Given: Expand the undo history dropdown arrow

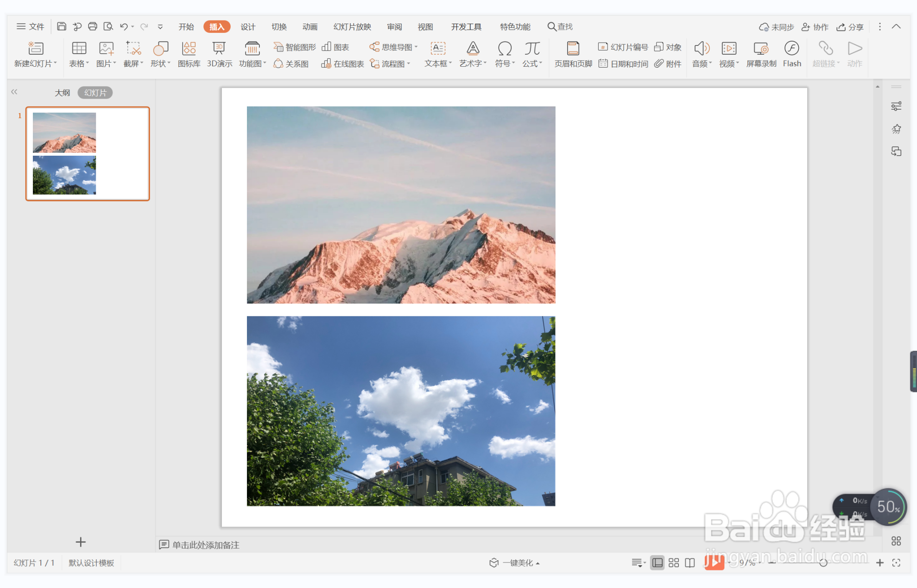Looking at the screenshot, I should tap(133, 27).
